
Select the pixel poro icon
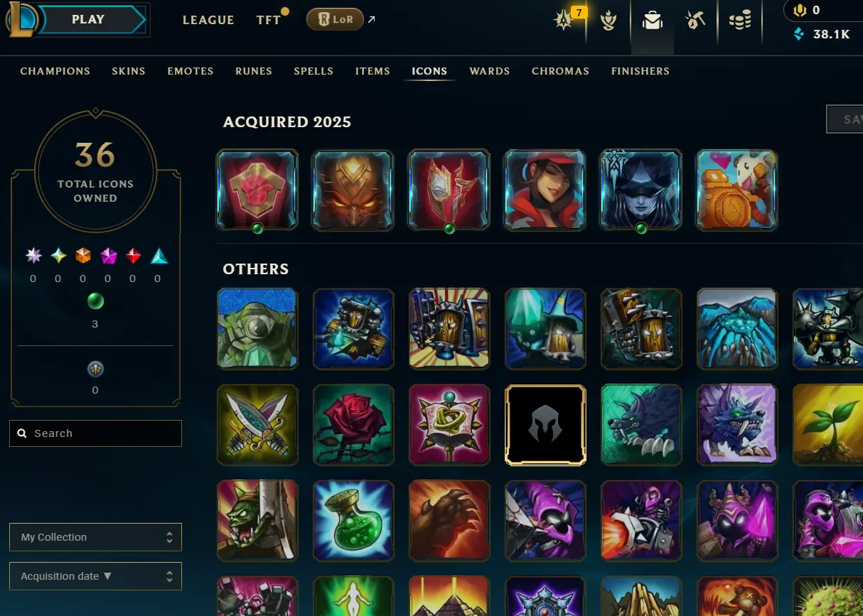pyautogui.click(x=737, y=190)
